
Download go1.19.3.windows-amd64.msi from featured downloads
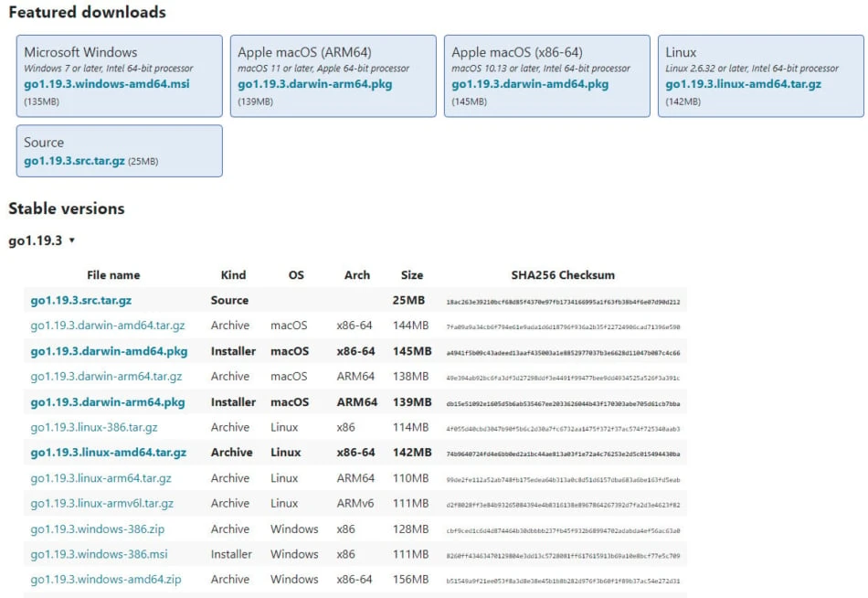coord(108,84)
